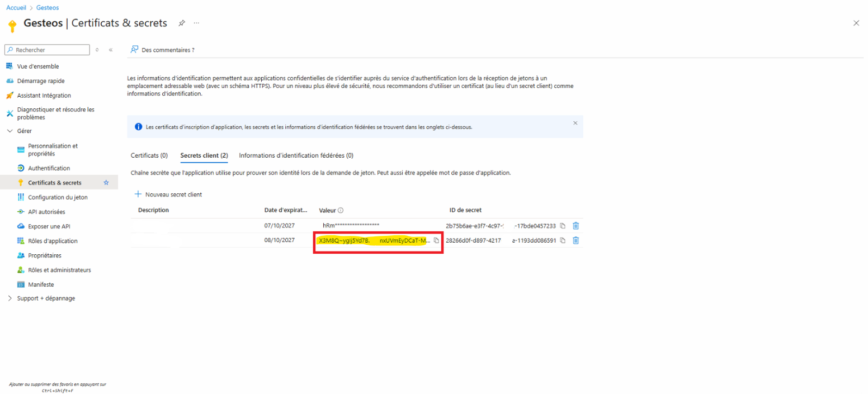The width and height of the screenshot is (868, 394).
Task: Open Authentification in the sidebar
Action: [x=49, y=168]
